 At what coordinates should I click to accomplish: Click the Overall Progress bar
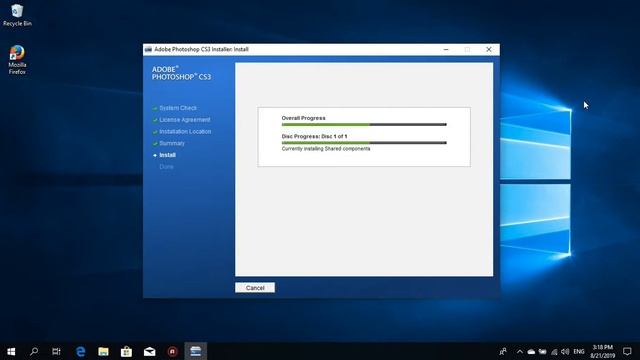pyautogui.click(x=364, y=124)
